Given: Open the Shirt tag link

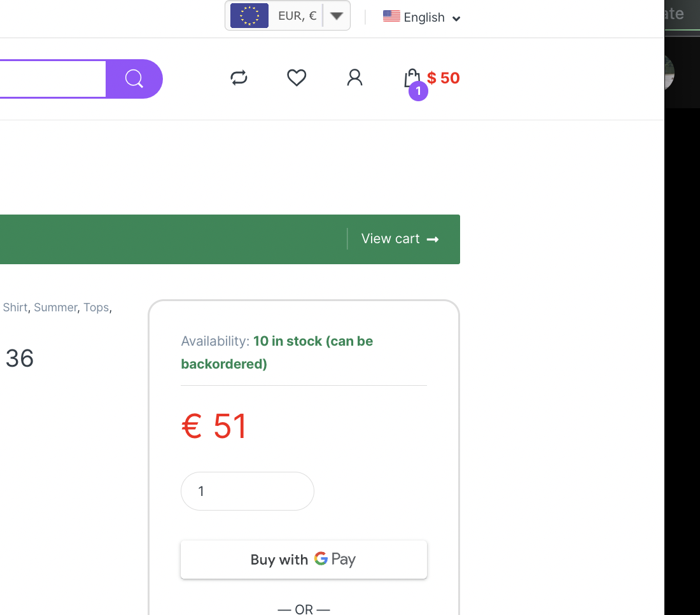Looking at the screenshot, I should pos(15,307).
